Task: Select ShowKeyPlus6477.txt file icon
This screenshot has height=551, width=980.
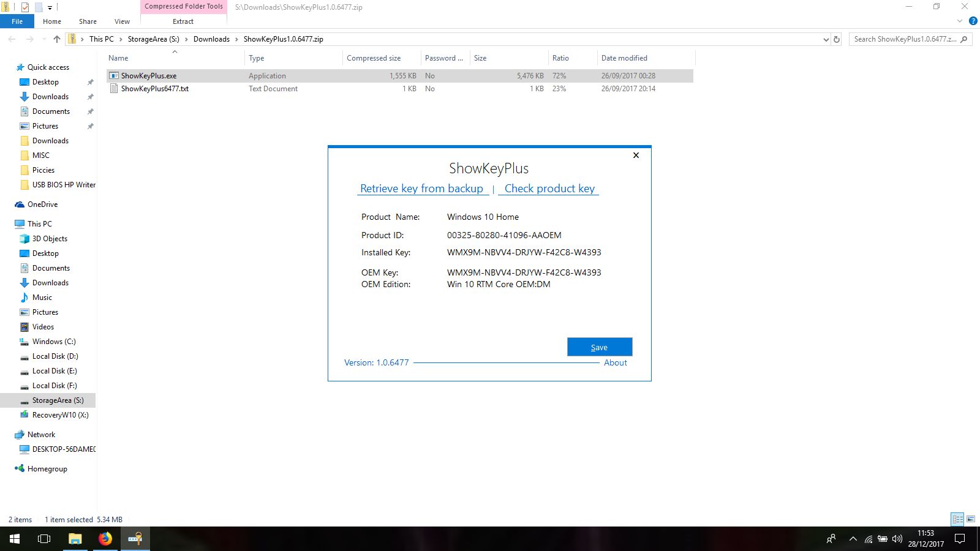Action: (x=114, y=89)
